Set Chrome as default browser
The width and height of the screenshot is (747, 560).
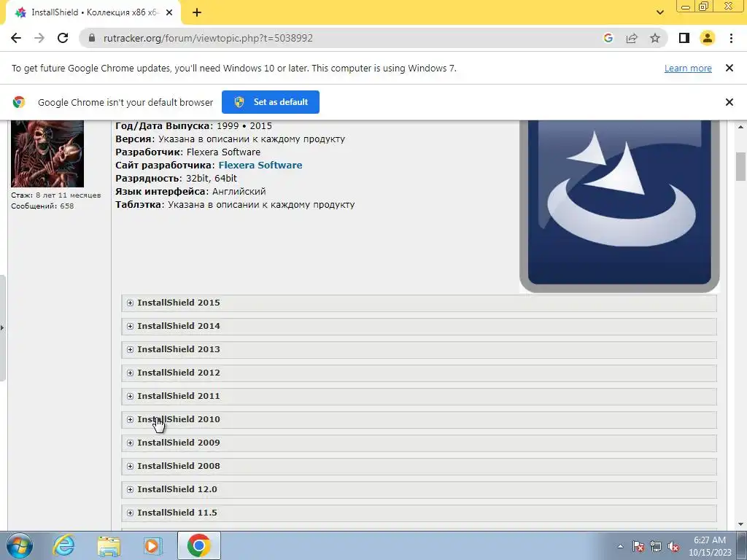(271, 102)
